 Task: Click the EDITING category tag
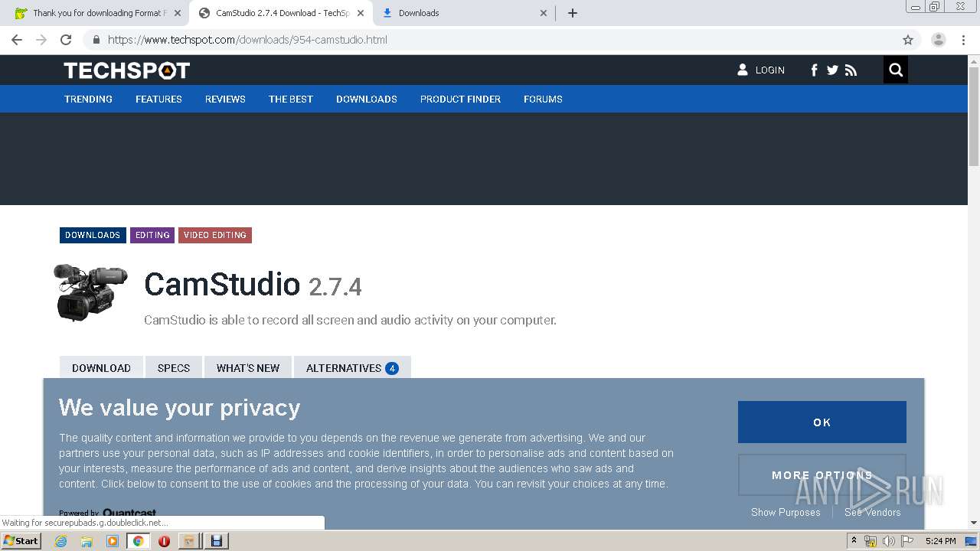point(152,235)
